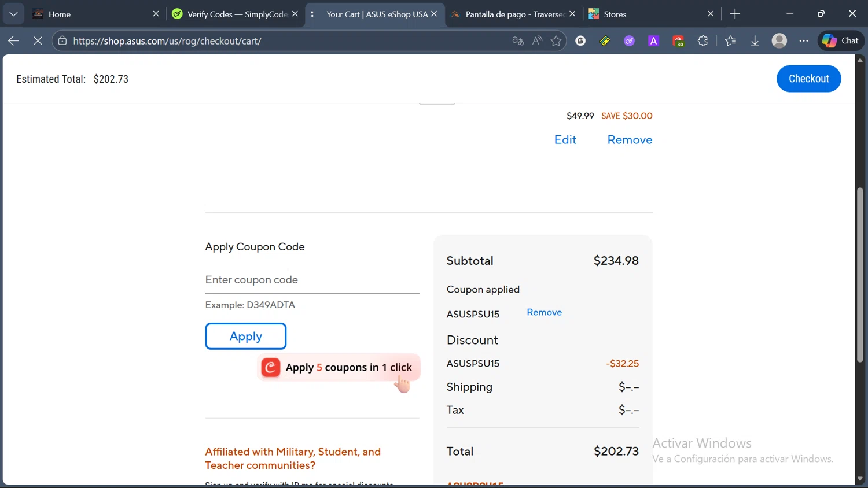
Task: Switch to Pantalla de pago tab
Action: click(x=513, y=14)
